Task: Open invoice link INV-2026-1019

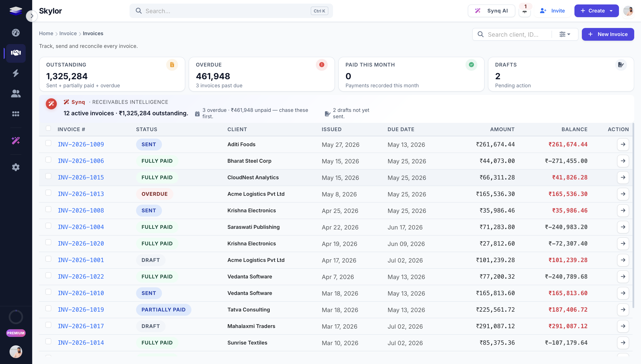Action: coord(81,310)
